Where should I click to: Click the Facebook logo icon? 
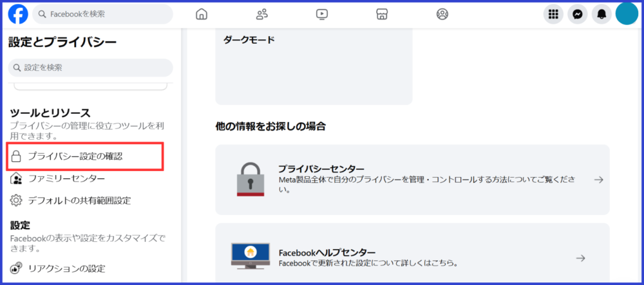18,14
